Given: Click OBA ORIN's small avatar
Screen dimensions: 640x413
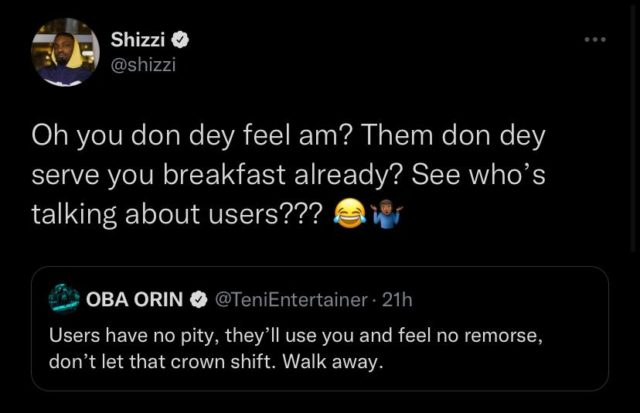Looking at the screenshot, I should pos(66,299).
